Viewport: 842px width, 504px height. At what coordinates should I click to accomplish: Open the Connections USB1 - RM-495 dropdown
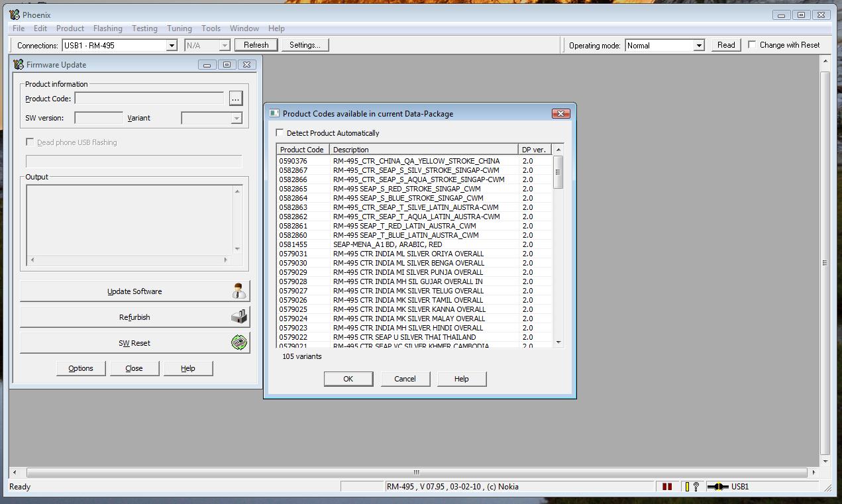click(x=172, y=45)
